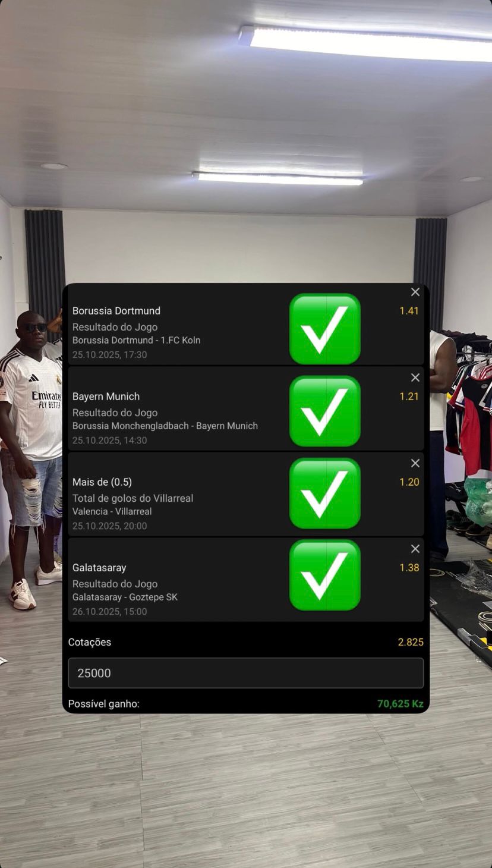Screen dimensions: 492x868
Task: Tap the green checkmark on Borussia Dortmund
Action: tap(325, 329)
